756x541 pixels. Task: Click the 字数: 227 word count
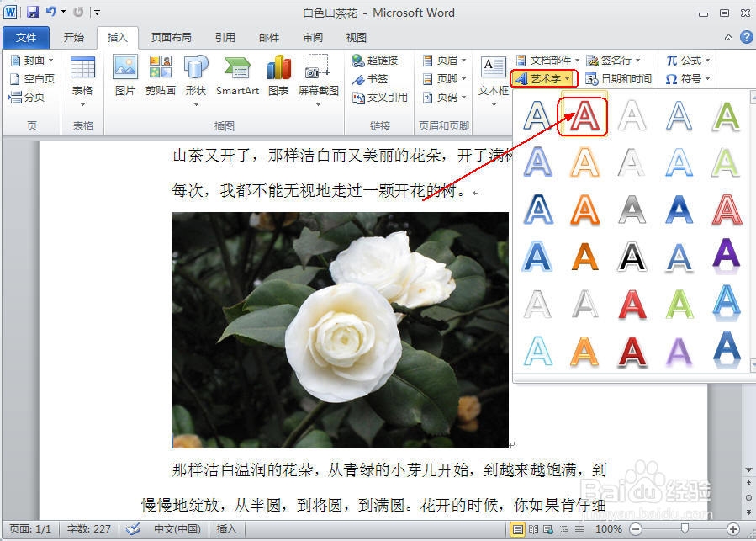click(x=89, y=529)
